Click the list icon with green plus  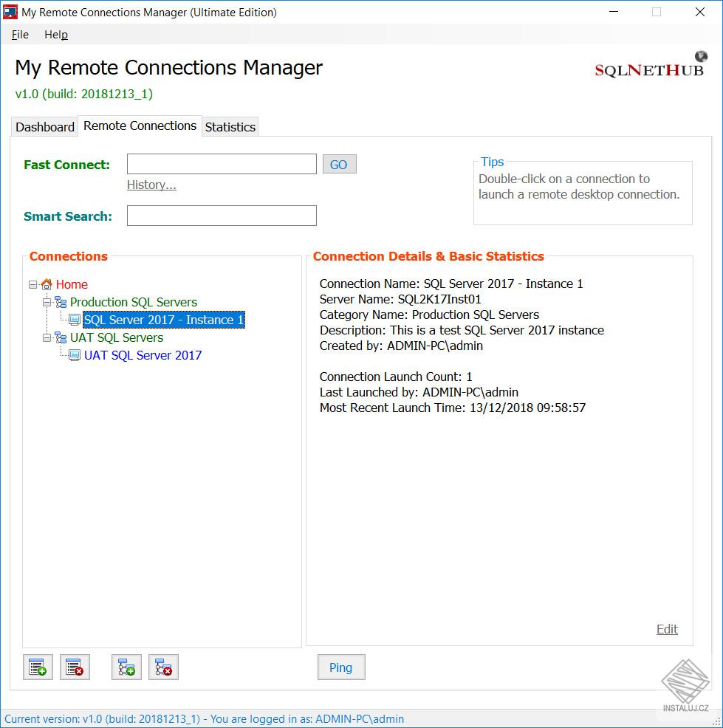[x=38, y=667]
